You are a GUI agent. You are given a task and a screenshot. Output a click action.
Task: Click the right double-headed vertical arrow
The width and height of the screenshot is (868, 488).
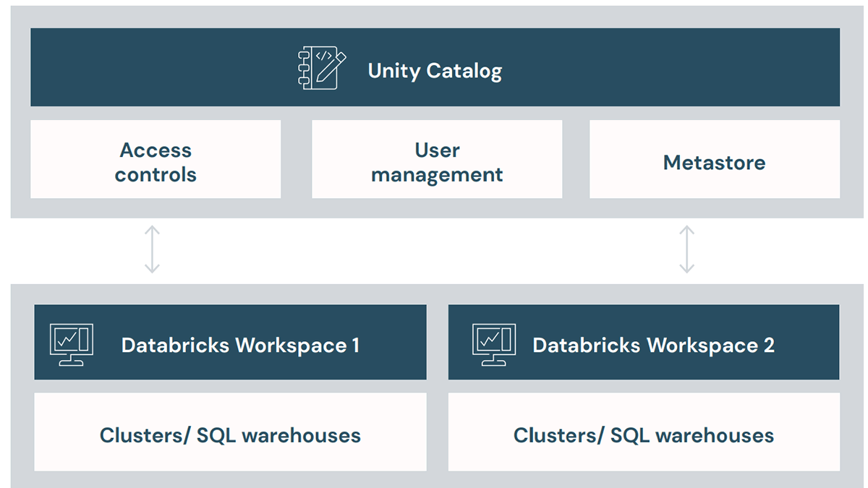(x=686, y=249)
